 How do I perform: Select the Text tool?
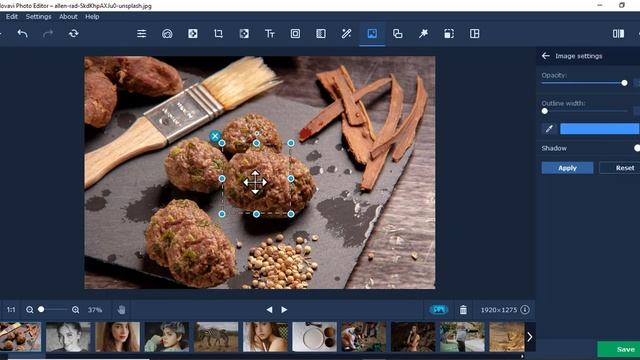click(270, 33)
